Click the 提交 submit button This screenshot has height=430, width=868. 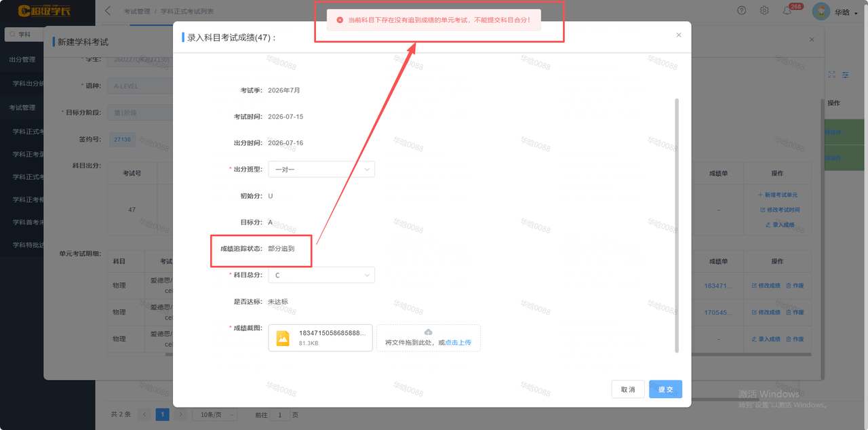pos(665,389)
